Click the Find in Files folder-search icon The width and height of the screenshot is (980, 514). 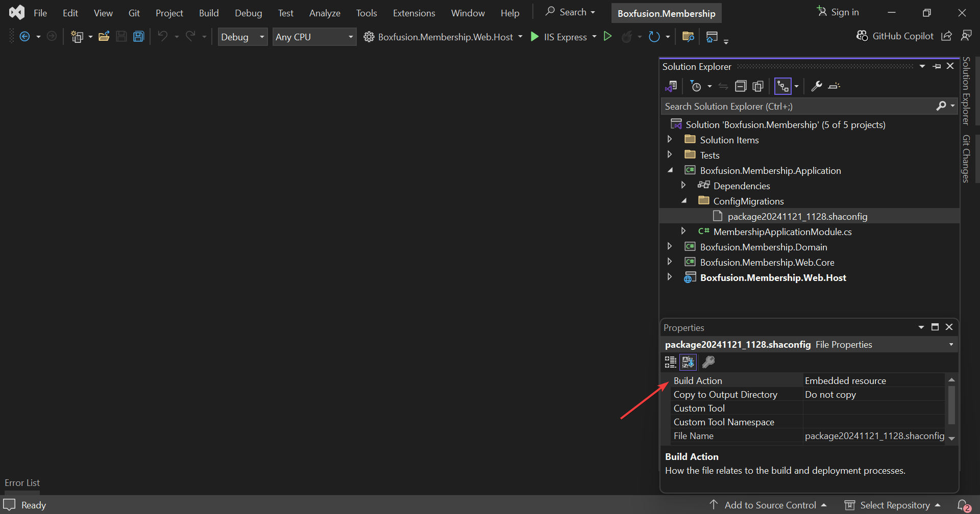pyautogui.click(x=688, y=37)
